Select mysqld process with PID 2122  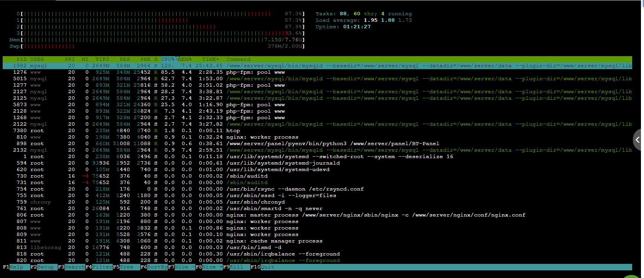[317, 124]
